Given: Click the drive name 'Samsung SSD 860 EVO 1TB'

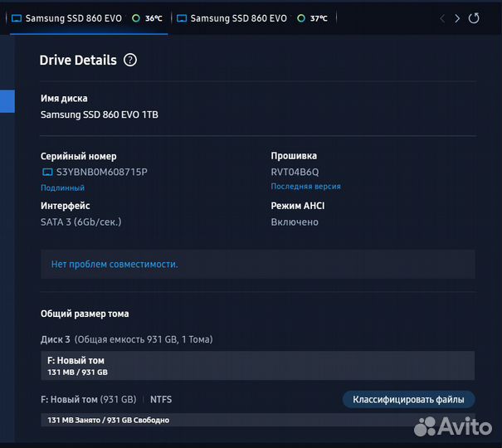Looking at the screenshot, I should click(100, 114).
